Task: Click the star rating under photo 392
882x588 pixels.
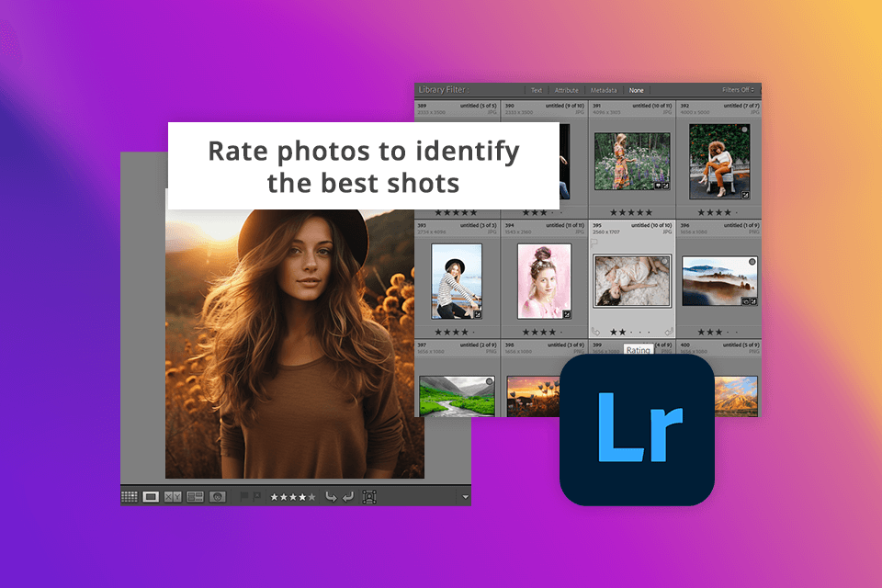Action: 718,212
